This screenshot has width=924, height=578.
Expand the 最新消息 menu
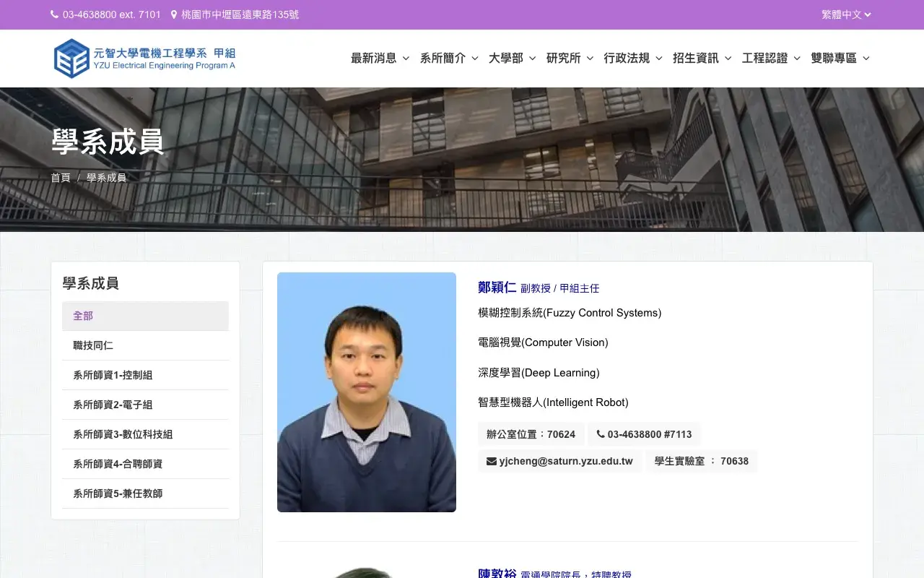tap(380, 59)
